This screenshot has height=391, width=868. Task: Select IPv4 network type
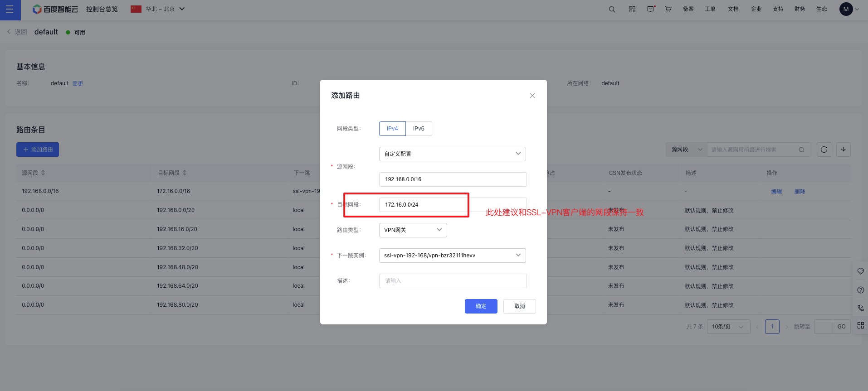(x=392, y=129)
